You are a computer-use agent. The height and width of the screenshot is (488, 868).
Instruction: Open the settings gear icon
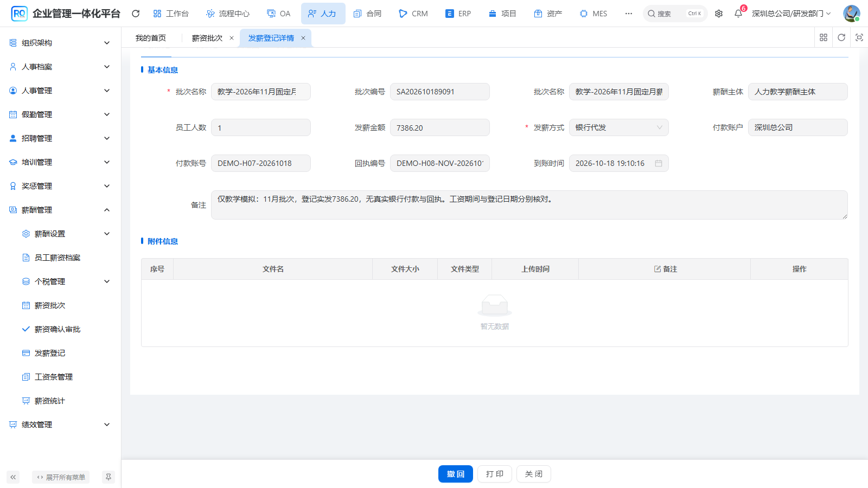point(719,14)
